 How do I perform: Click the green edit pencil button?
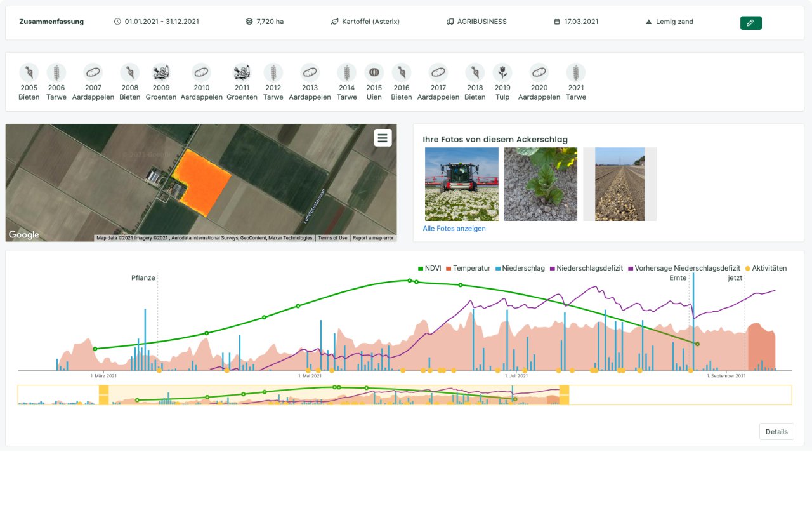tap(750, 23)
